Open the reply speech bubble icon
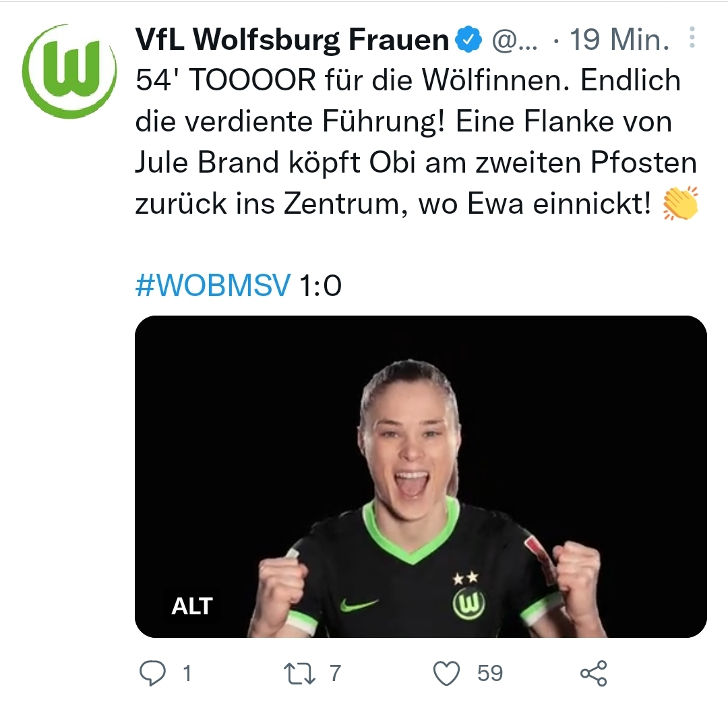This screenshot has height=704, width=728. tap(153, 673)
